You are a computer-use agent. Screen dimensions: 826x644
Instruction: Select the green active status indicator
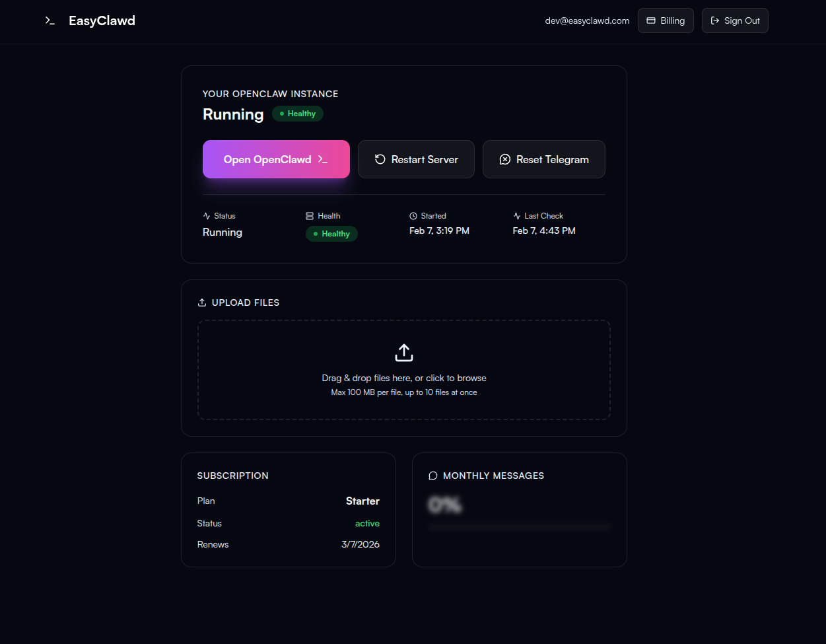[367, 522]
